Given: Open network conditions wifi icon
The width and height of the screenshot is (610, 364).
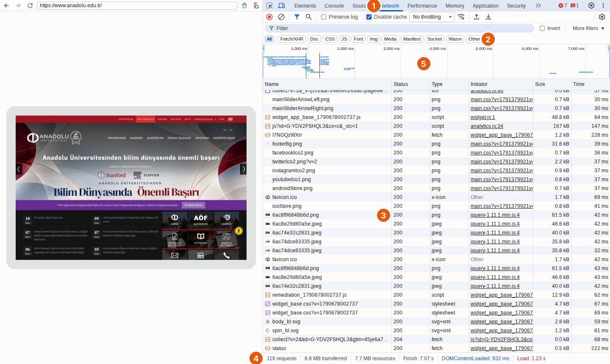Looking at the screenshot, I should (461, 17).
